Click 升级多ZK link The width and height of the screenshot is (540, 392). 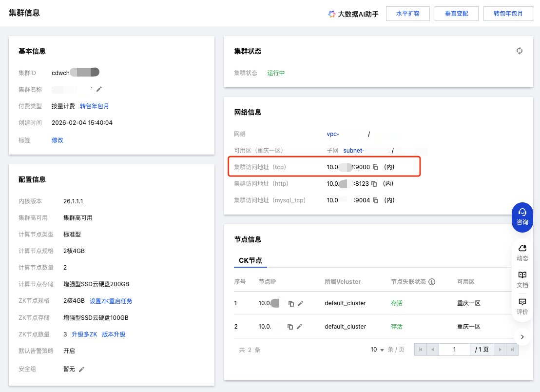pos(84,334)
